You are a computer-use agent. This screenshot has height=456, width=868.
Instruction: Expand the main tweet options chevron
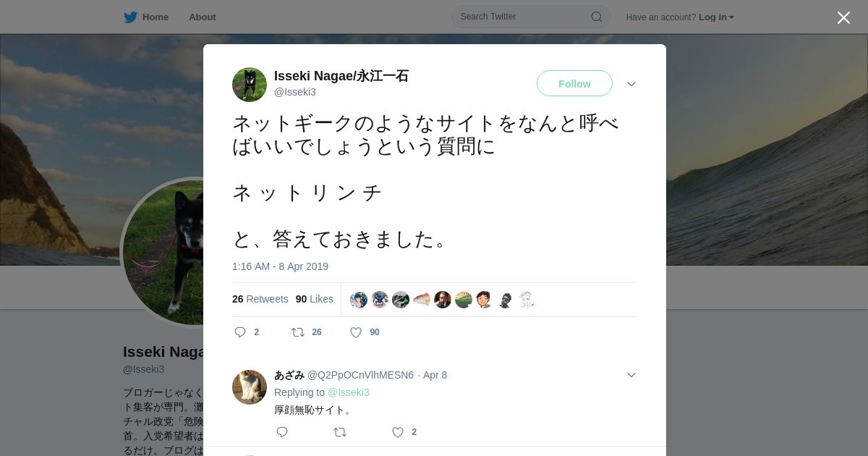coord(631,84)
